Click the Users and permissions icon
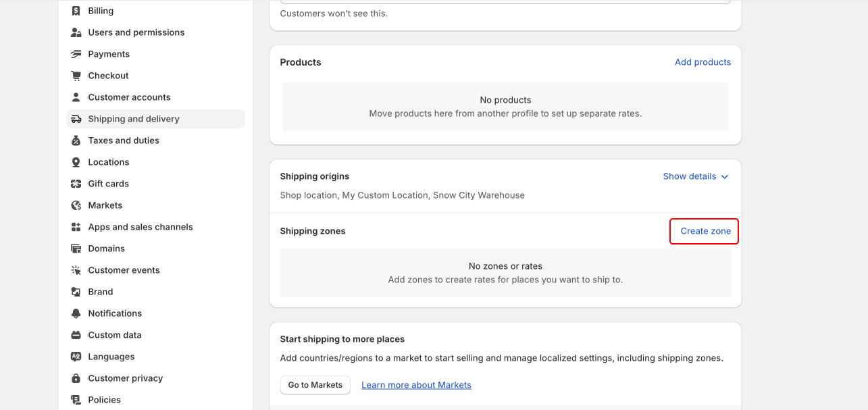The height and width of the screenshot is (410, 868). coord(76,32)
